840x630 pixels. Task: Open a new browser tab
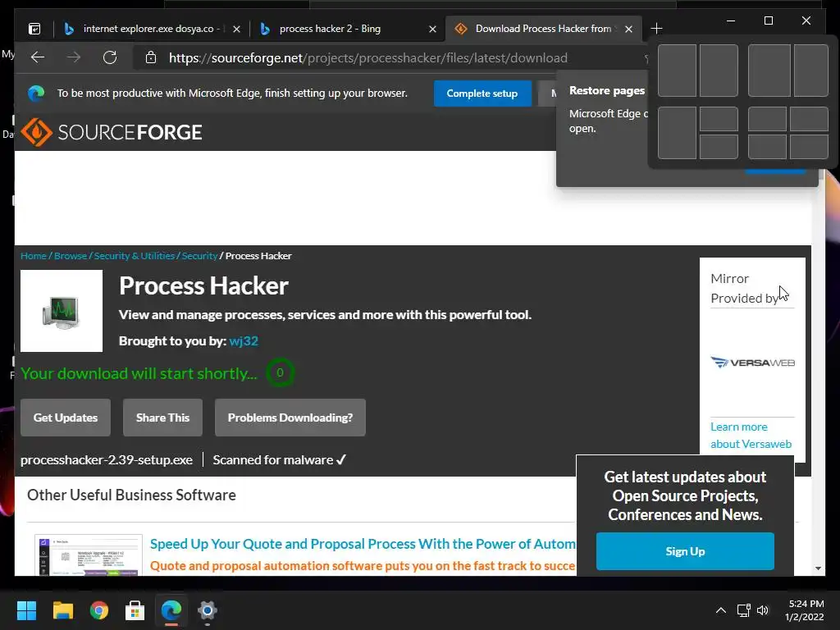656,29
